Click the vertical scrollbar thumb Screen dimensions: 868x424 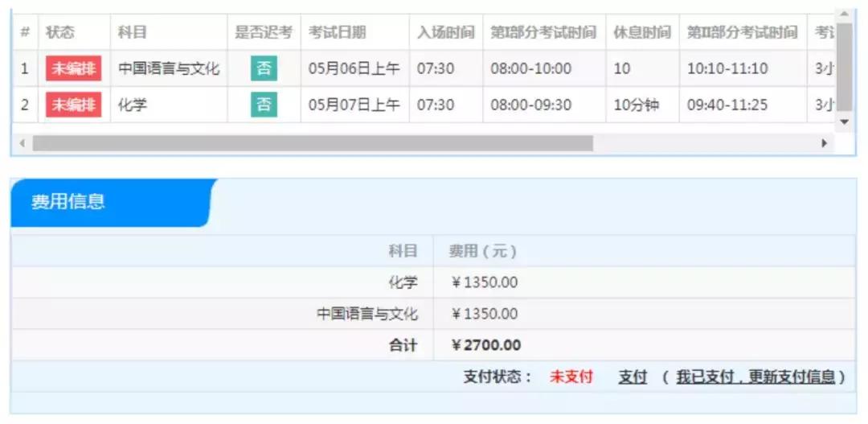[844, 67]
